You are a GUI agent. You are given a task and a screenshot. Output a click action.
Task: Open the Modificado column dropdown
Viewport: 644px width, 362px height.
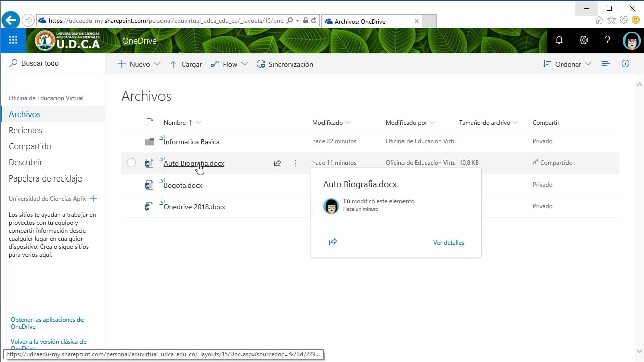tap(348, 123)
